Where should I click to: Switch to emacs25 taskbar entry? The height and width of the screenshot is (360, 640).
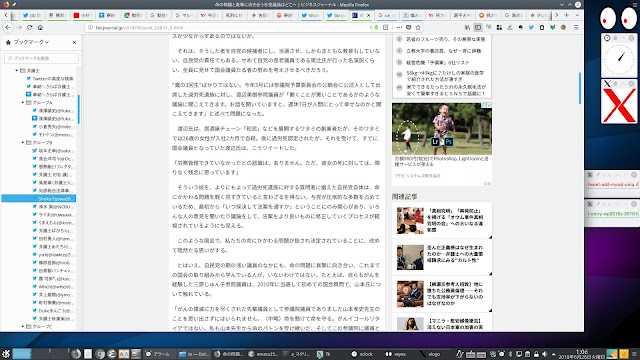264,354
